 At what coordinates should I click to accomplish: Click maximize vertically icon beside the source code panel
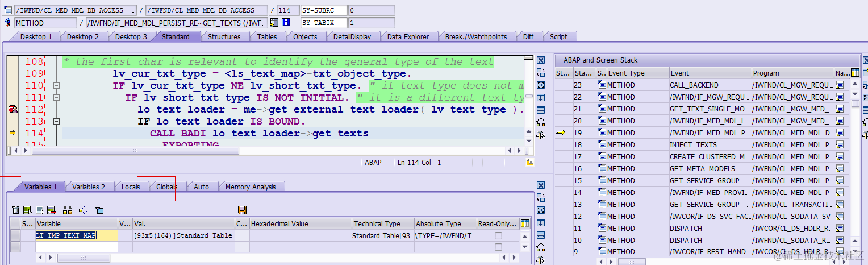[x=541, y=98]
